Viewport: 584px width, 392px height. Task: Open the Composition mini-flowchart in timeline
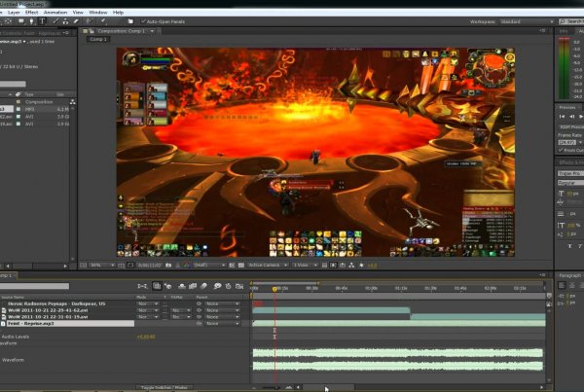coord(142,286)
